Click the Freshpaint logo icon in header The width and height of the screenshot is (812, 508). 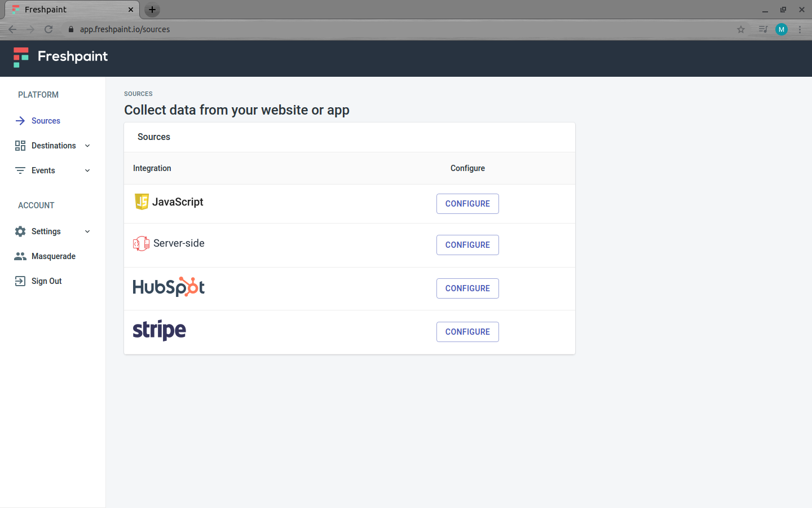coord(21,57)
